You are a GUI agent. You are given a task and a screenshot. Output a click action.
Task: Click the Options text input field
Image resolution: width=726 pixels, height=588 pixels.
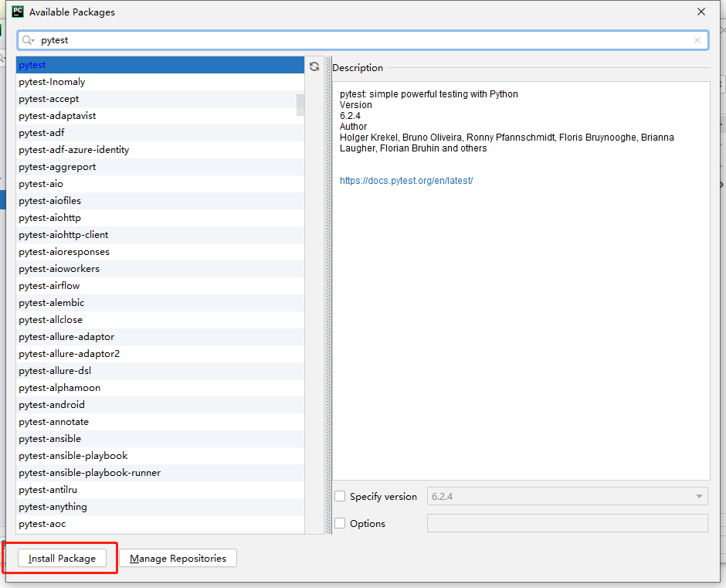tap(567, 523)
